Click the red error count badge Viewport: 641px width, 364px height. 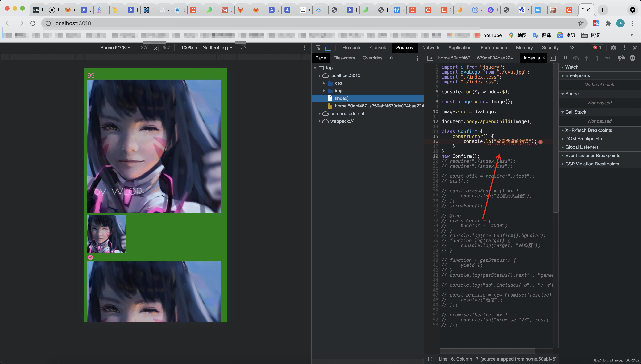598,47
